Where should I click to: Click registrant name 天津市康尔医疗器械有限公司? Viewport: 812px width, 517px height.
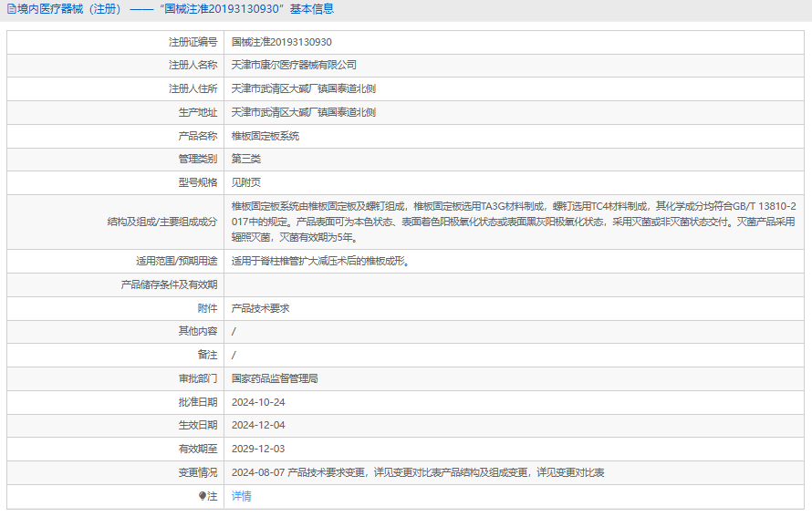coord(294,65)
